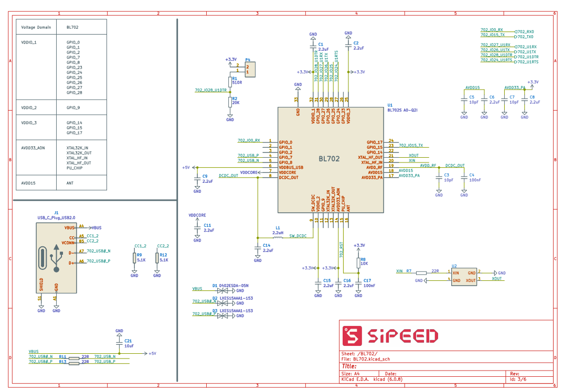This screenshot has height=392, width=563.
Task: Click 'GPIO_23' in the voltage domain table
Action: [x=75, y=68]
